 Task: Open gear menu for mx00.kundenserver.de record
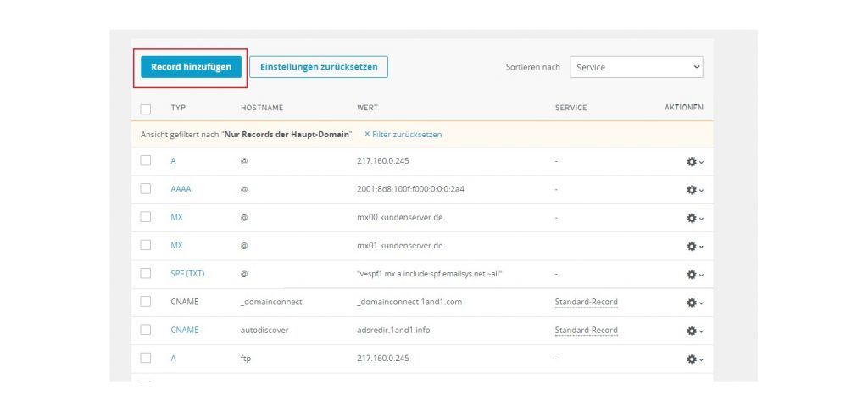tap(694, 218)
